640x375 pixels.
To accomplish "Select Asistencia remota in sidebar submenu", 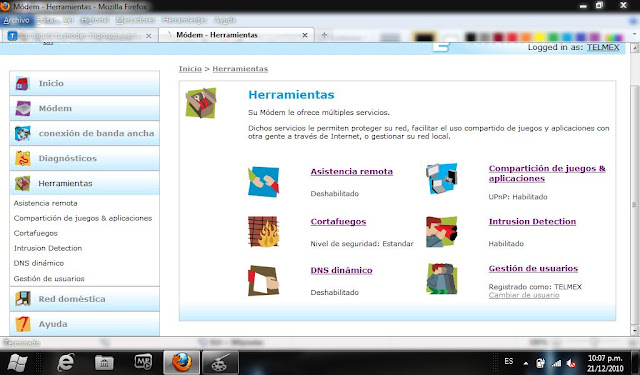I will tap(45, 203).
